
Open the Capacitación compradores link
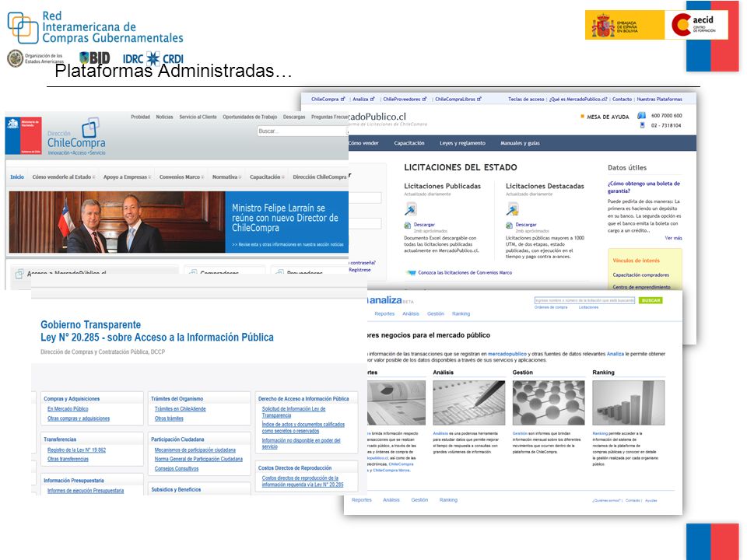[640, 275]
